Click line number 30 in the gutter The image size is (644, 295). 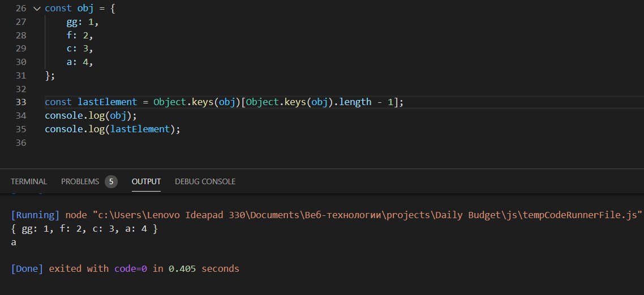(x=21, y=62)
